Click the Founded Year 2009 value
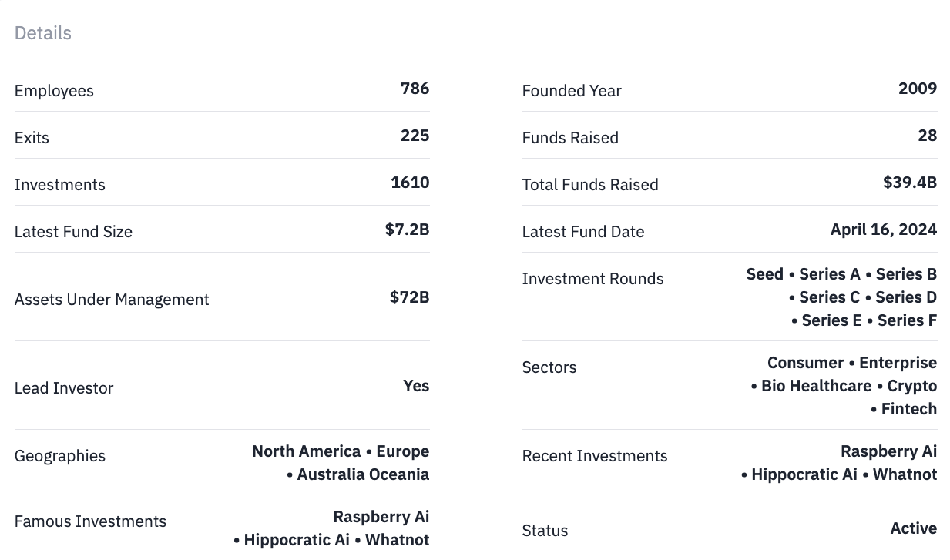 coord(918,89)
